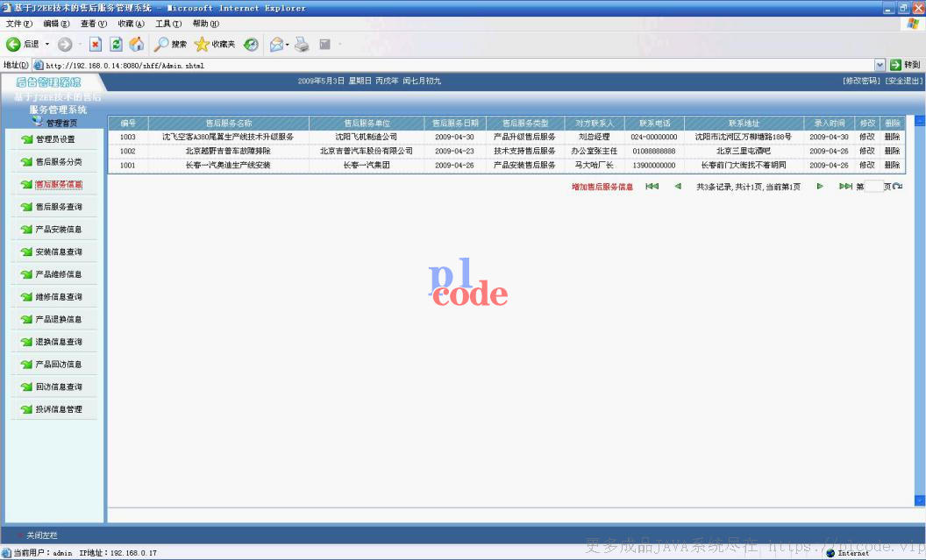Click 修改 for record 1003
Image resolution: width=926 pixels, height=560 pixels.
(x=866, y=137)
